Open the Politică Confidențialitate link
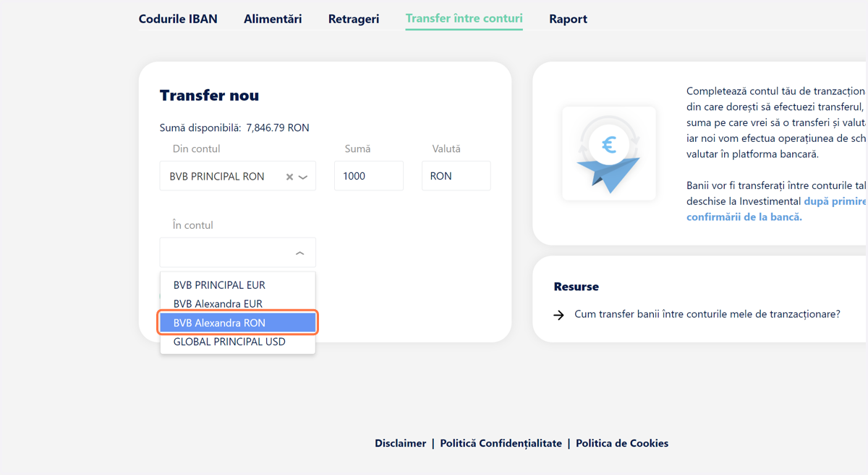This screenshot has width=868, height=475. pyautogui.click(x=501, y=443)
